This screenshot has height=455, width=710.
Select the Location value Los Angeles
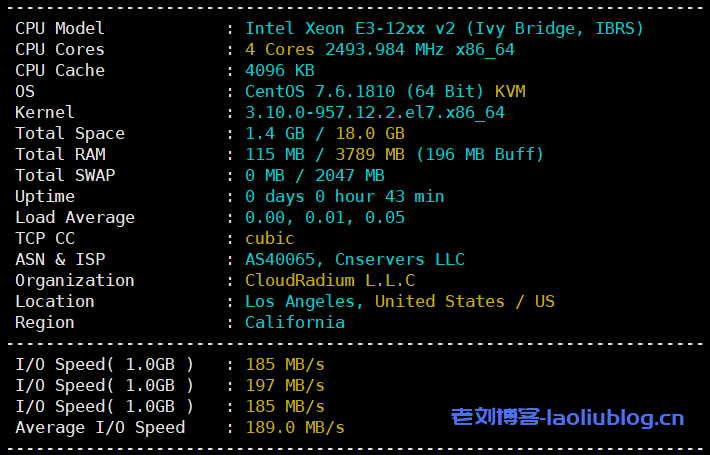click(x=305, y=302)
